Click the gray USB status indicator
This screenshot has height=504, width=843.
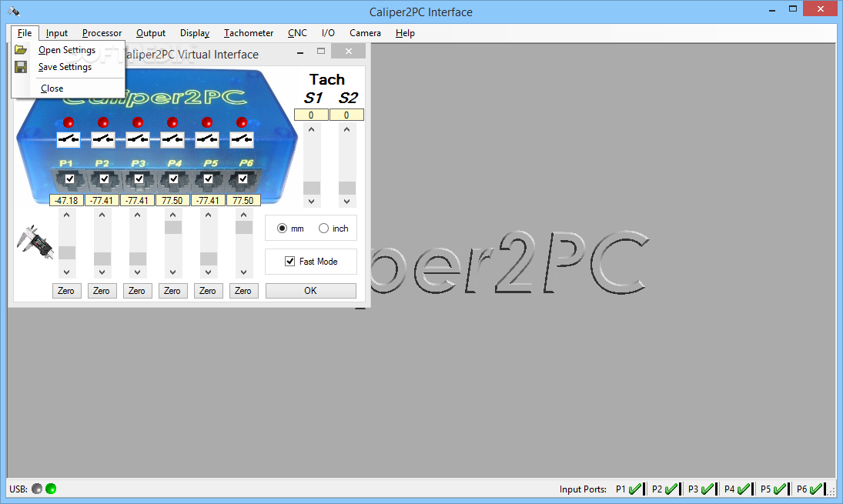36,489
